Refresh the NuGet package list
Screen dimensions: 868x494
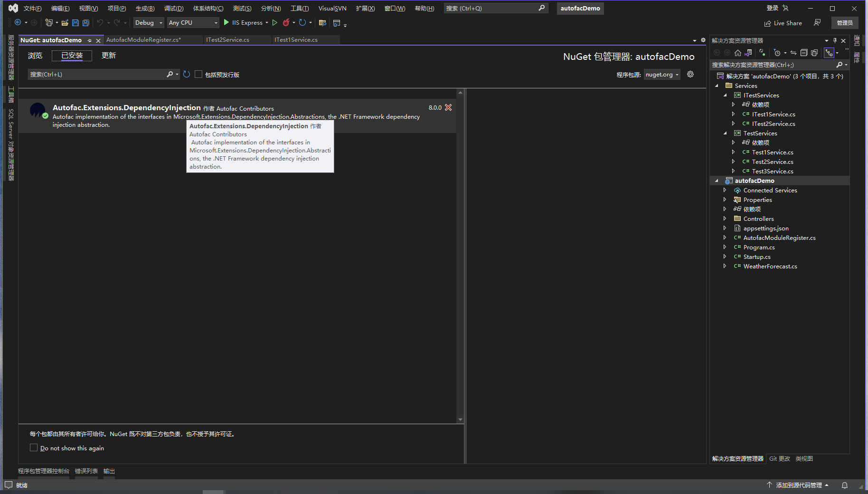click(187, 74)
